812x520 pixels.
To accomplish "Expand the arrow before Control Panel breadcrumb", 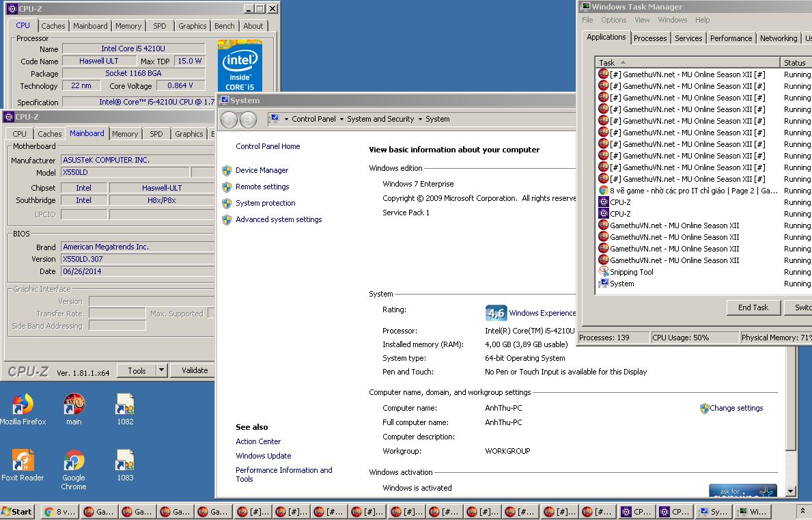I will (x=286, y=119).
